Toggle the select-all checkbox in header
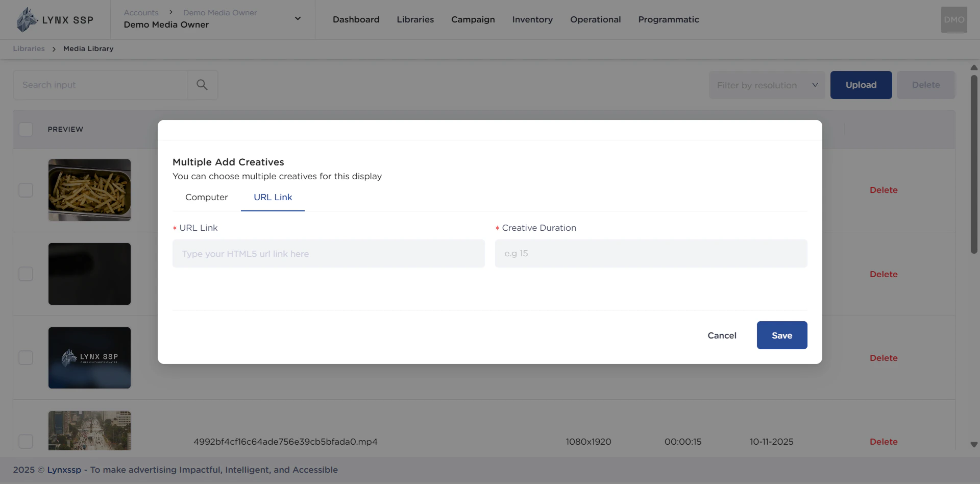The image size is (980, 484). 26,129
